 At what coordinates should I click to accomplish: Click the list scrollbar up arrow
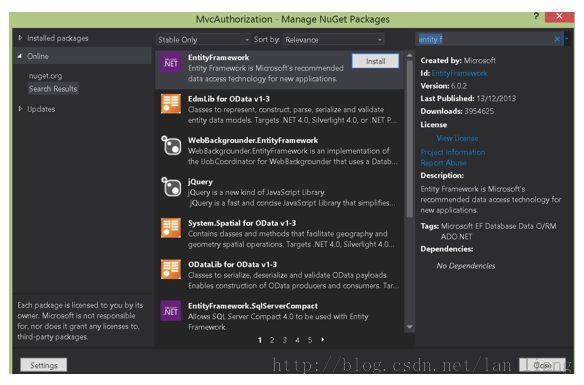coord(410,55)
